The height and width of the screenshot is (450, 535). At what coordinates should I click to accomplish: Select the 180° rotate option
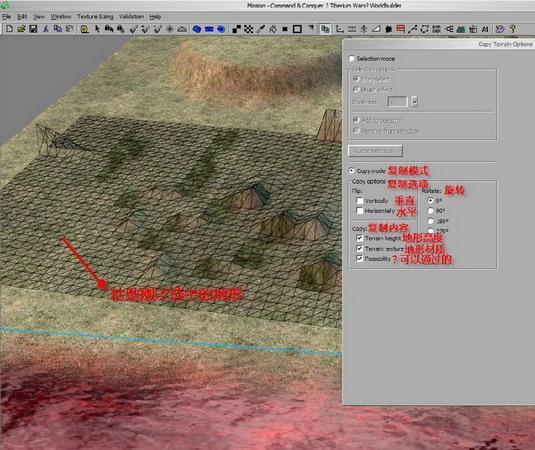tap(431, 221)
